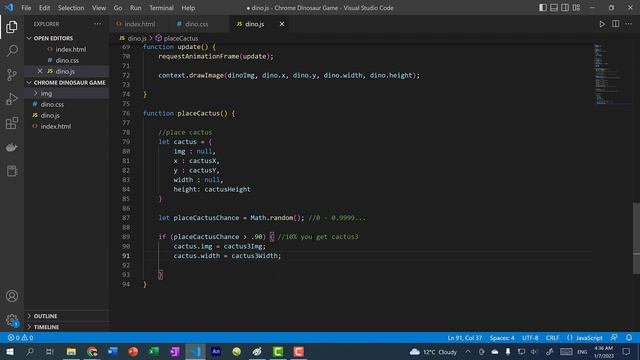This screenshot has height=360, width=640.
Task: Click dino.js in the breadcrumb
Action: pyautogui.click(x=137, y=38)
